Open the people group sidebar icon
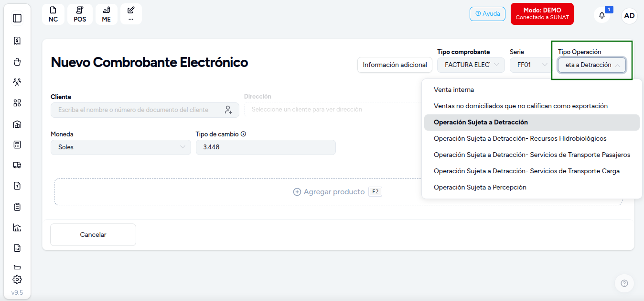Viewport: 644px width, 301px height. pyautogui.click(x=17, y=82)
